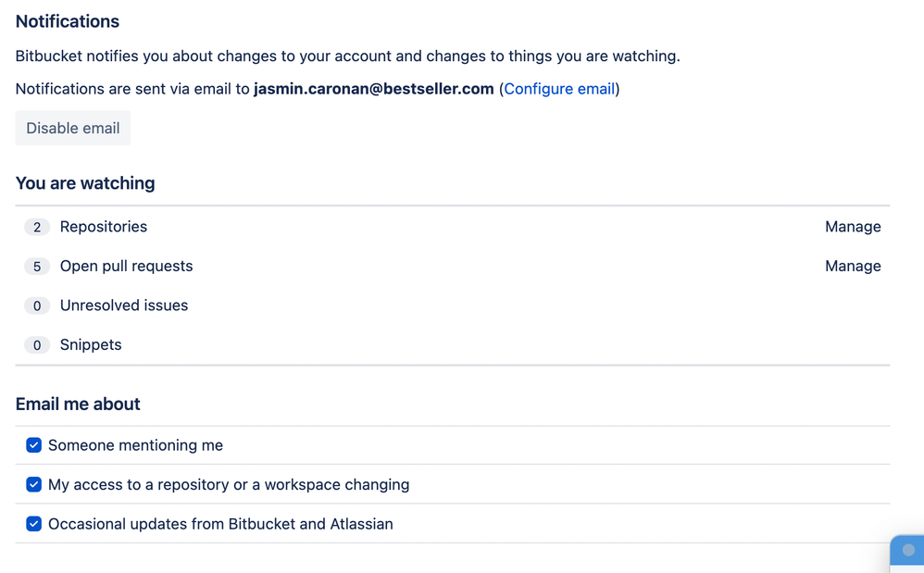Click the Open pull requests badge showing 5
The image size is (924, 573).
pos(36,267)
